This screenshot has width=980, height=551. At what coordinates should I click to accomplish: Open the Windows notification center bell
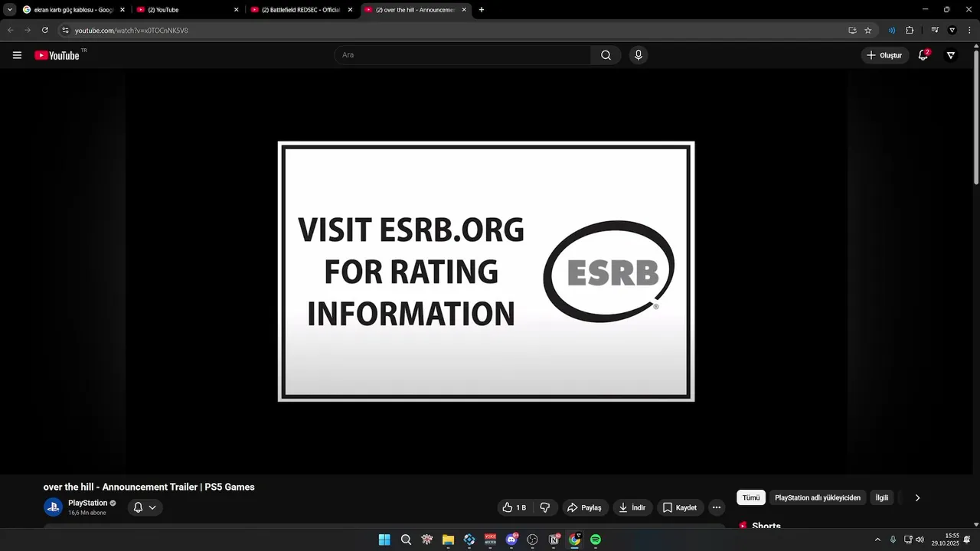click(x=967, y=540)
